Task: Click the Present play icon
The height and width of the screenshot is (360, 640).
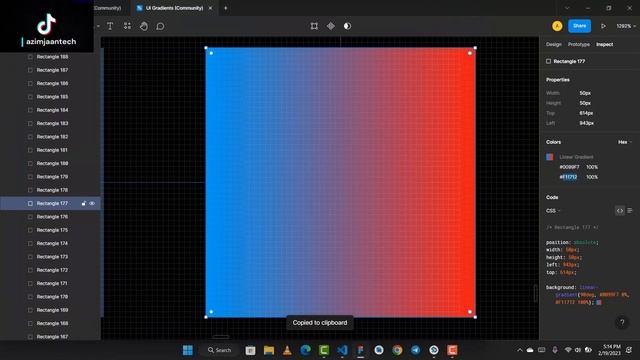Action: coord(603,26)
